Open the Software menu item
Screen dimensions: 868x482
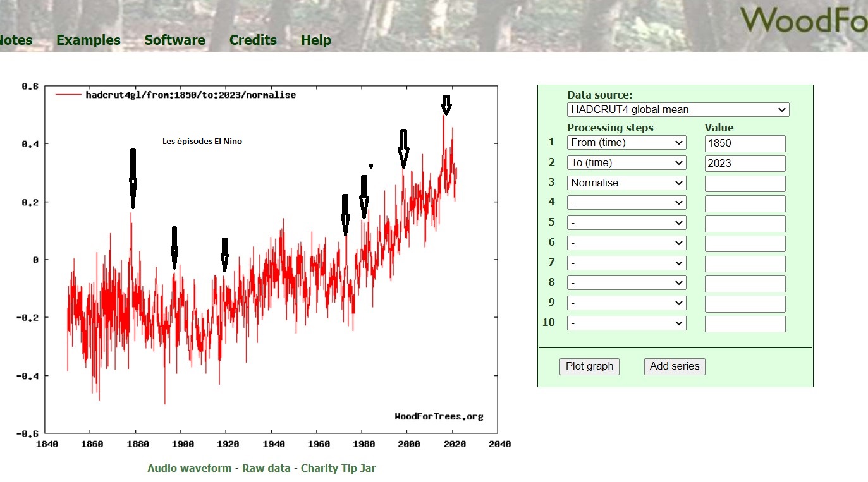[174, 40]
